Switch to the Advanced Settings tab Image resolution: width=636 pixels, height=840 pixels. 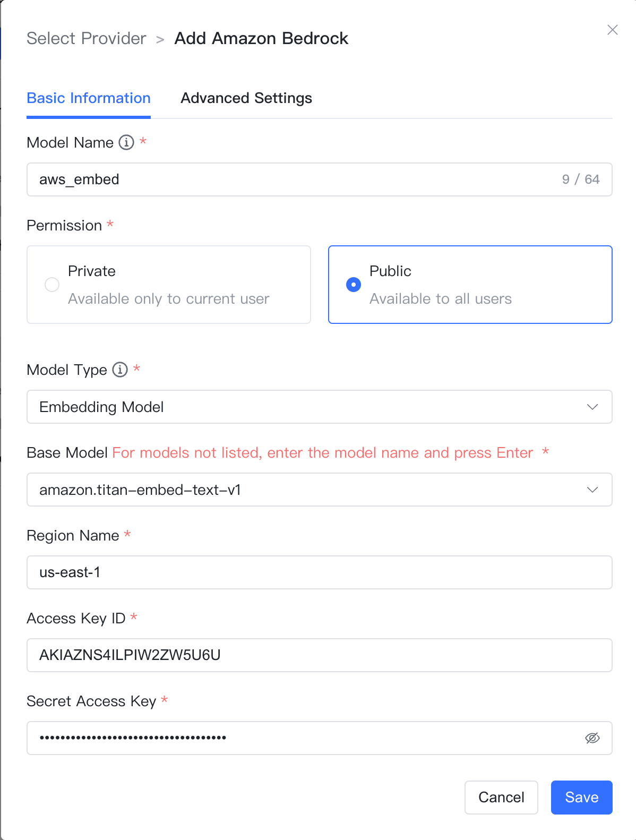[x=246, y=98]
